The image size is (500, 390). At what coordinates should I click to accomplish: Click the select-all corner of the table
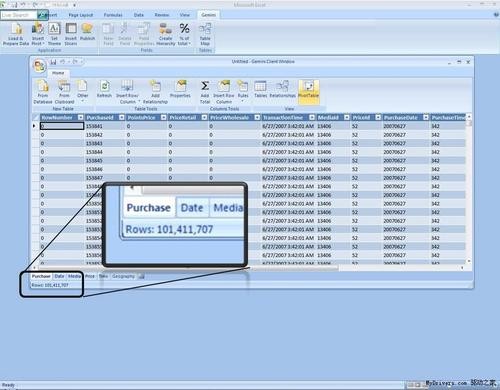point(36,117)
